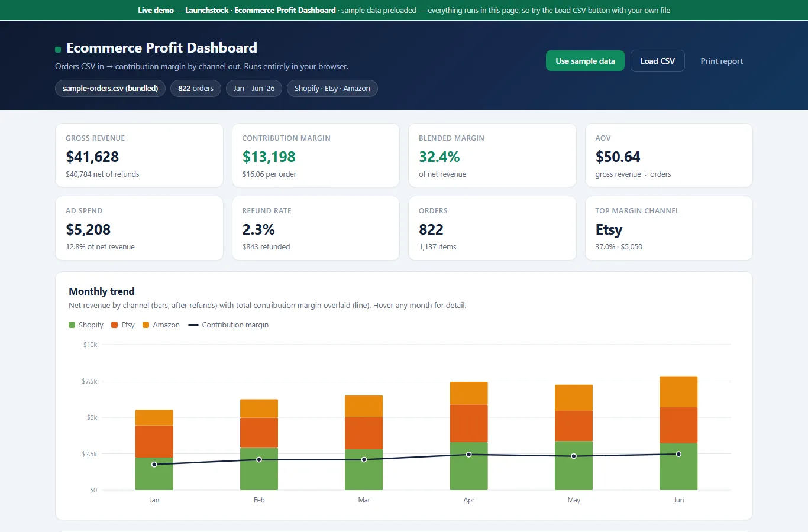Click the Etsy legend color square
The width and height of the screenshot is (808, 532).
point(115,325)
